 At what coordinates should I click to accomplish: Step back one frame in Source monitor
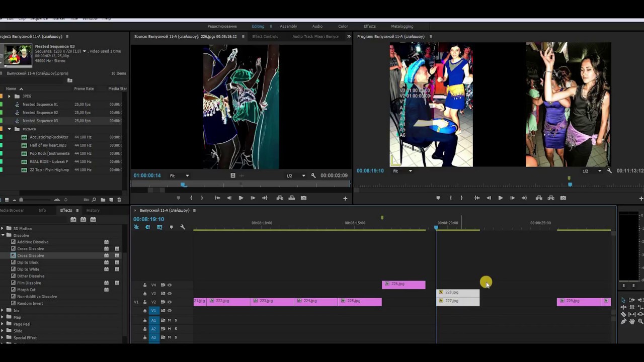tap(229, 198)
